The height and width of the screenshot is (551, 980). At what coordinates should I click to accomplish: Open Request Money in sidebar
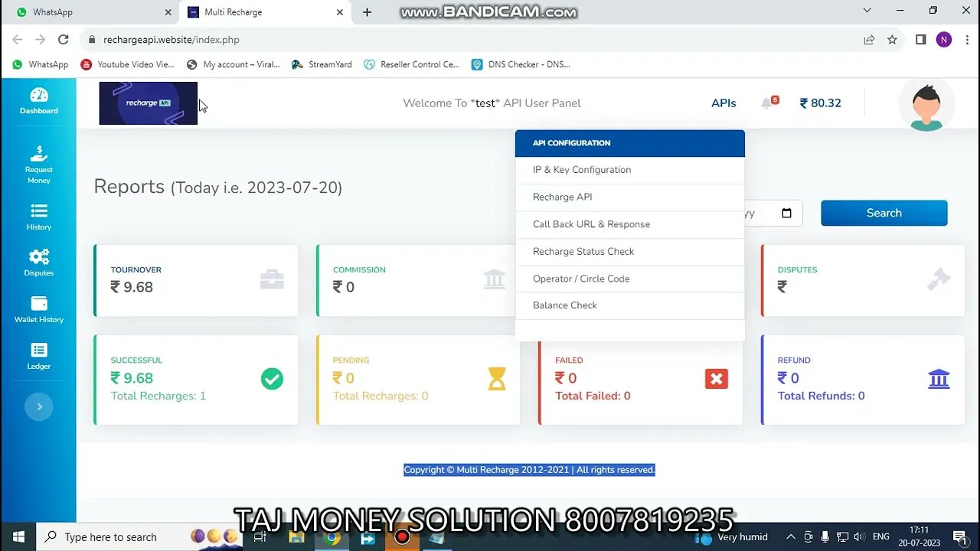click(x=38, y=165)
